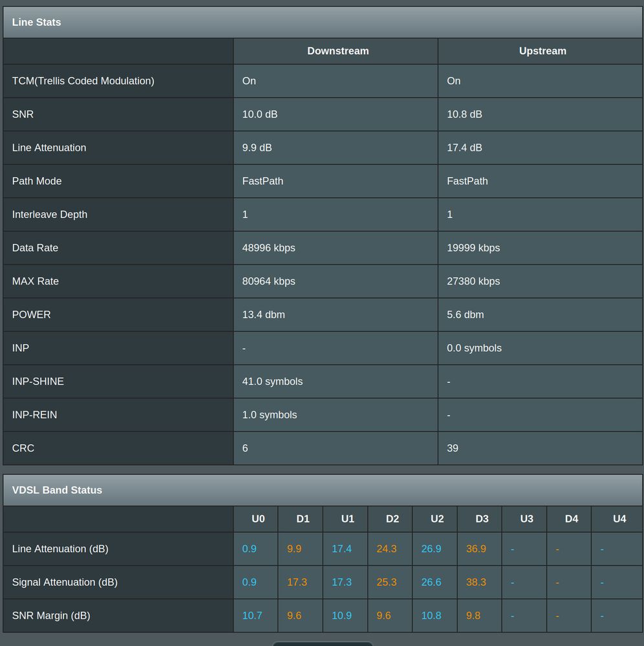Screen dimensions: 644x646
Task: Click the D3 Signal Attenuation value 38.3
Action: [476, 582]
